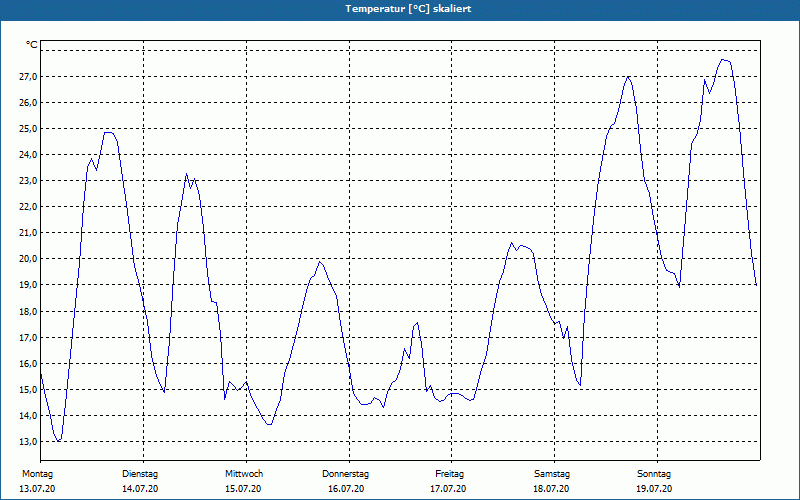
Task: Click the 27,0 y-axis label
Action: pyautogui.click(x=28, y=77)
